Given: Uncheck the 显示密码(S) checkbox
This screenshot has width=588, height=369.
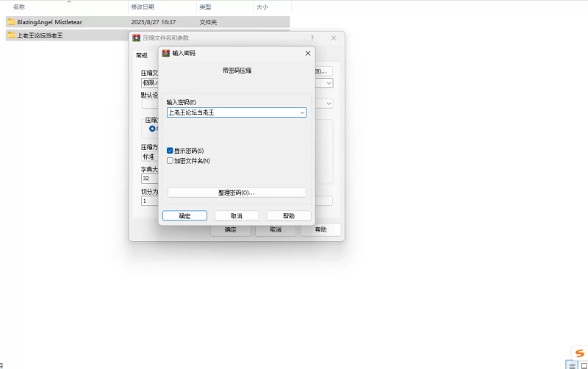Looking at the screenshot, I should click(170, 151).
